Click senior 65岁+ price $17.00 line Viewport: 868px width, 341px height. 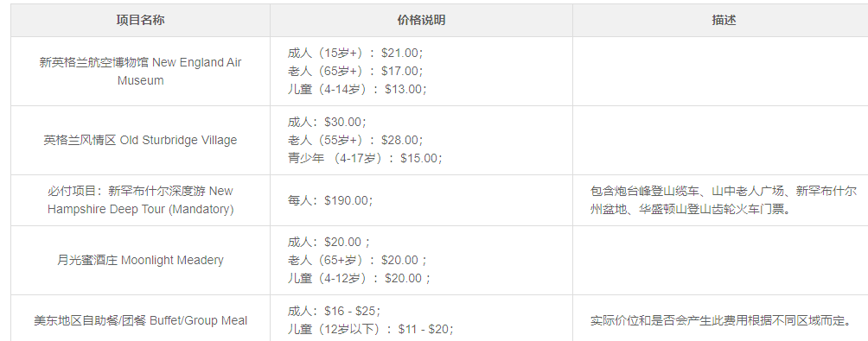point(355,71)
